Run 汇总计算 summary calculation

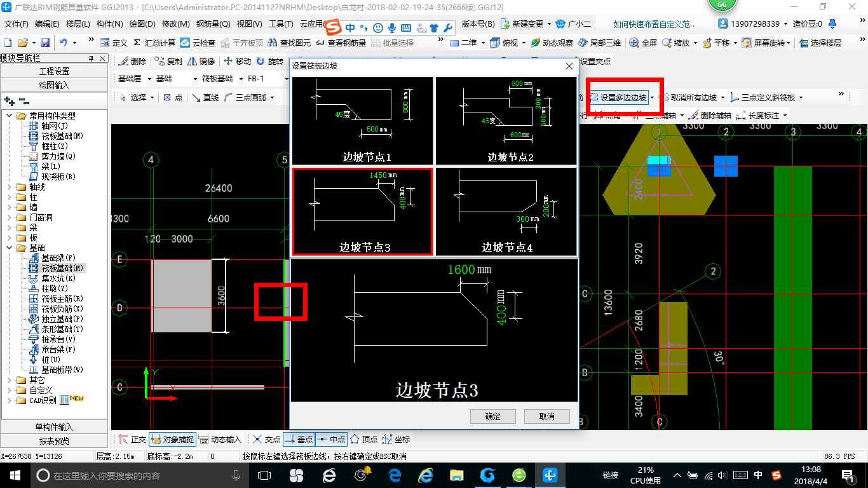(154, 43)
